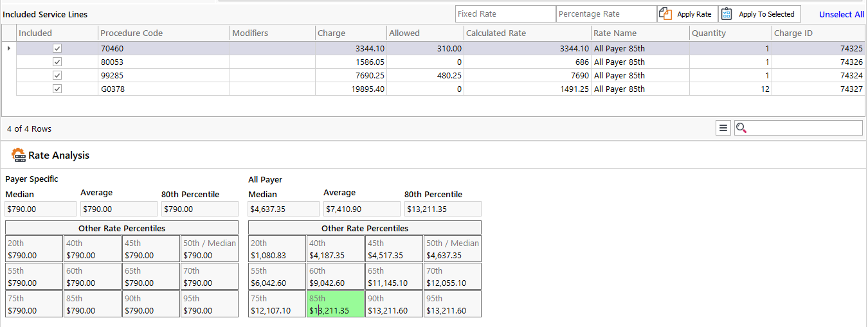Pick the All Payer 75th percentile cell
The width and height of the screenshot is (868, 327).
click(x=277, y=305)
